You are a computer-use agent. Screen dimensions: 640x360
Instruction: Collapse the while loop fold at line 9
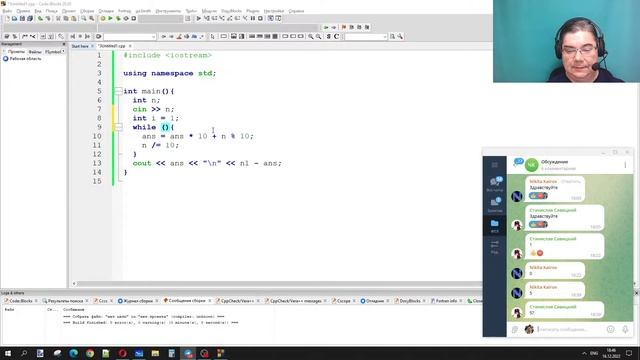pos(118,127)
